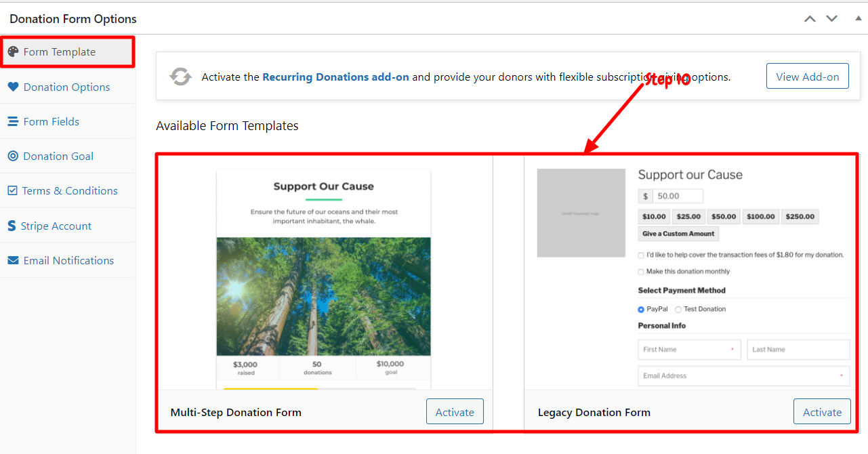Click the envelope icon for Email Notifications
The width and height of the screenshot is (868, 454).
tap(13, 260)
